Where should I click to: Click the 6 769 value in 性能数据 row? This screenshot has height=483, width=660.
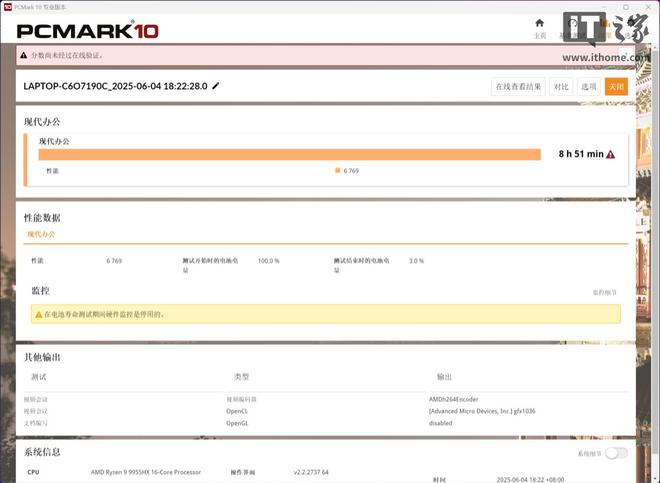coord(114,261)
